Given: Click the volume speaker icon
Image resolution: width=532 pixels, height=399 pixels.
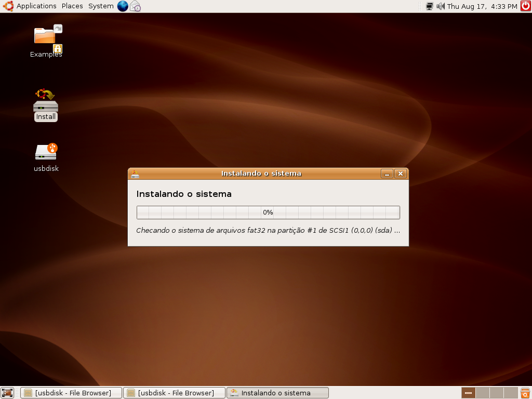Looking at the screenshot, I should pos(441,6).
